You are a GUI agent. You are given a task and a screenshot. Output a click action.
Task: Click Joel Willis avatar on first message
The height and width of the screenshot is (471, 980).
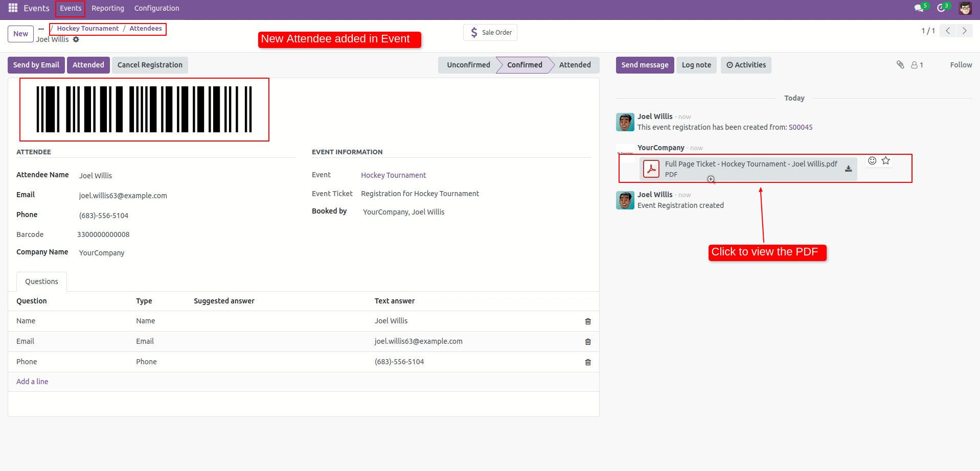click(x=625, y=122)
